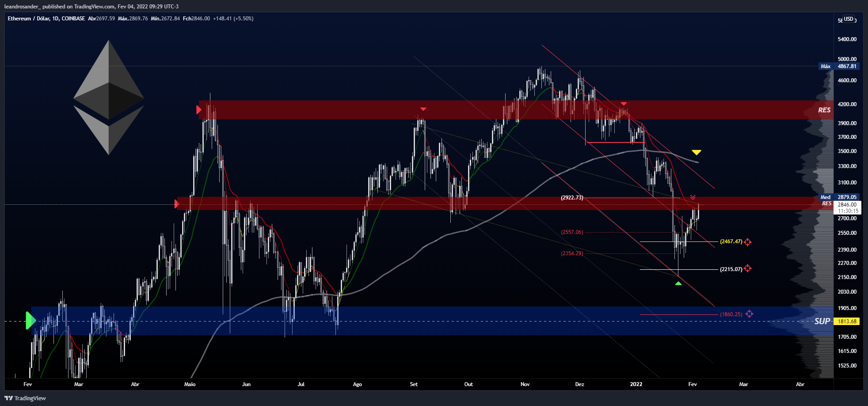Click the 5400.00 price axis value
Viewport: 868px width, 406px height.
[847, 39]
